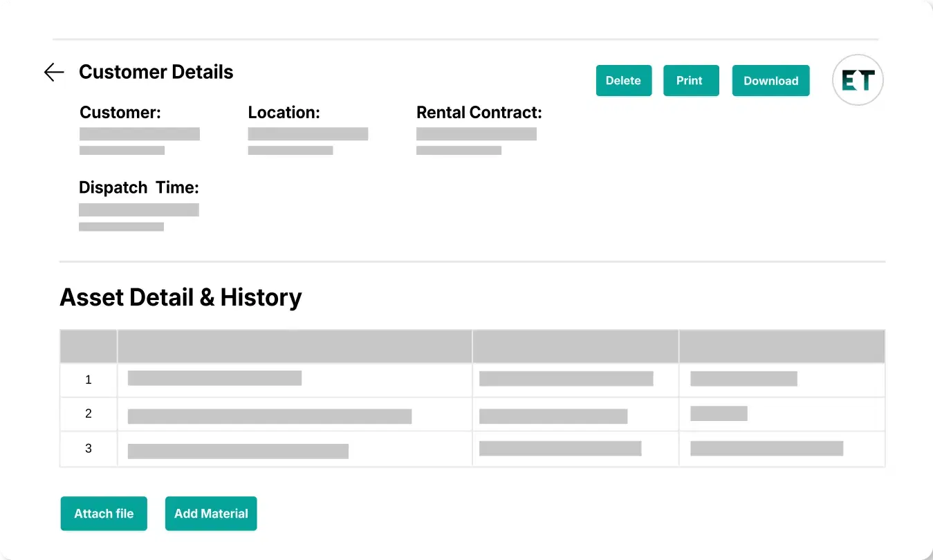Image resolution: width=933 pixels, height=560 pixels.
Task: Click the back arrow beside Customer Details
Action: (x=54, y=72)
